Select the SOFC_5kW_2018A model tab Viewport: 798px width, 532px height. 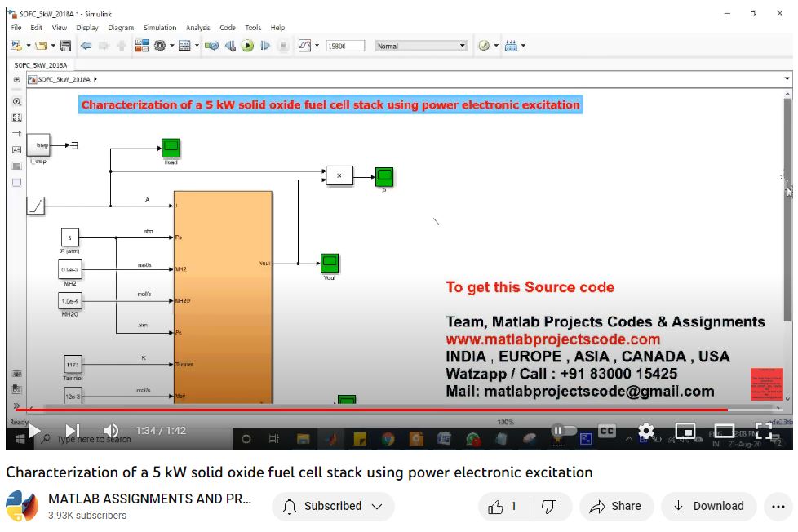pos(41,65)
